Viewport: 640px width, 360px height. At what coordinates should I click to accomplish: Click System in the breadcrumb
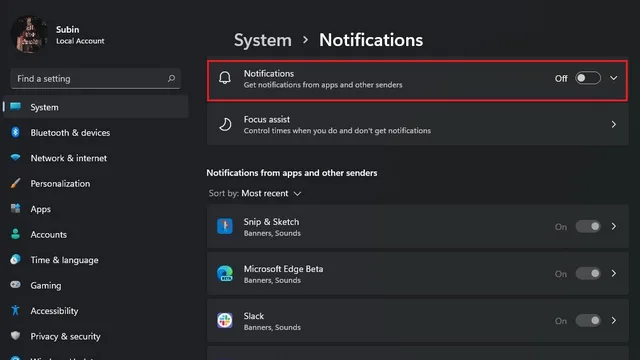(262, 40)
